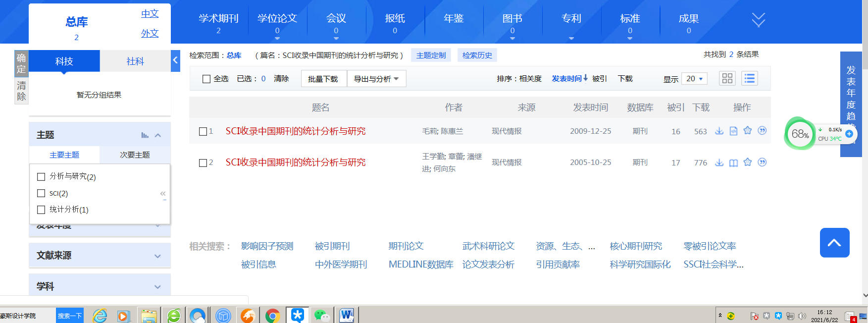This screenshot has width=868, height=323.
Task: Open HTML reading for the 2009-12-25 article
Action: (x=733, y=131)
